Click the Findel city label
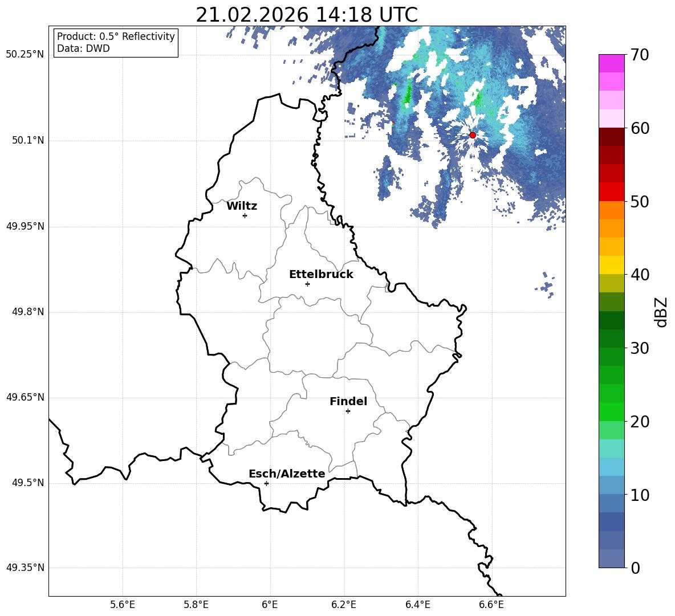Image resolution: width=675 pixels, height=616 pixels. coord(348,401)
